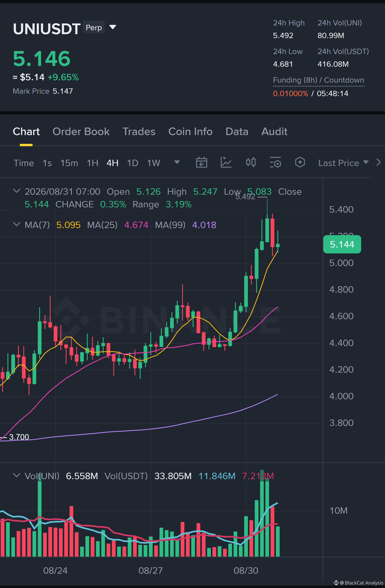Tap the +9.65% change percentage
Screen dimensions: 385x588
tap(63, 77)
